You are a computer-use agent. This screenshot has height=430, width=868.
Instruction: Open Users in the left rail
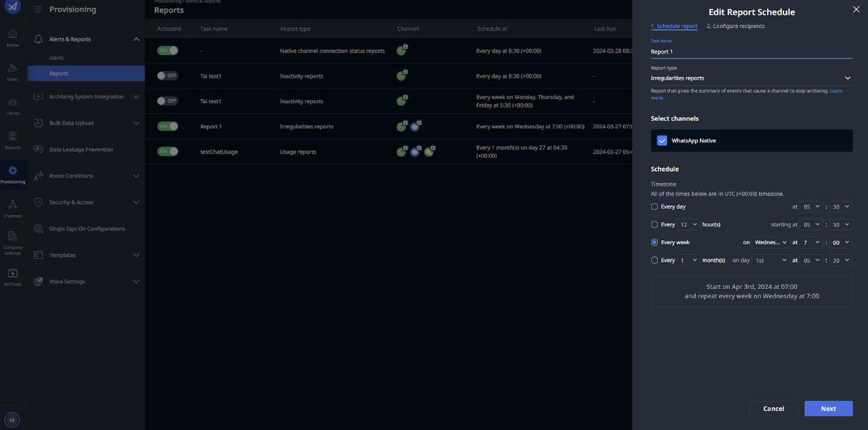[x=13, y=72]
